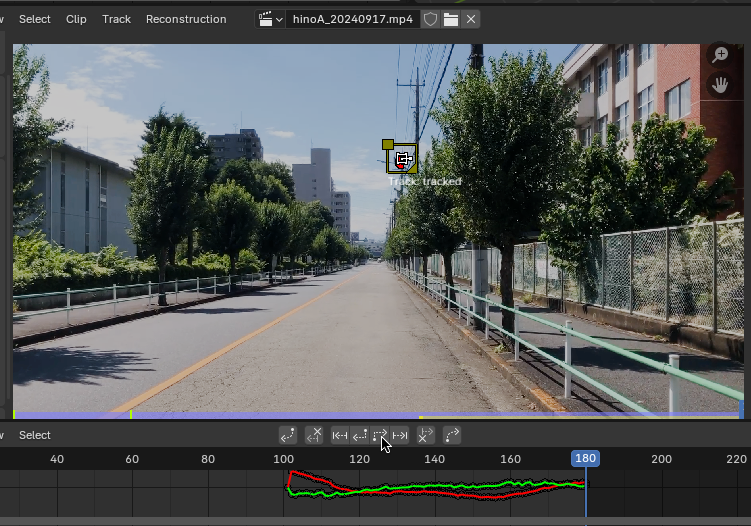Click the zoom magnifier gizmo in viewport
Screen dimensions: 751x526
[x=719, y=55]
